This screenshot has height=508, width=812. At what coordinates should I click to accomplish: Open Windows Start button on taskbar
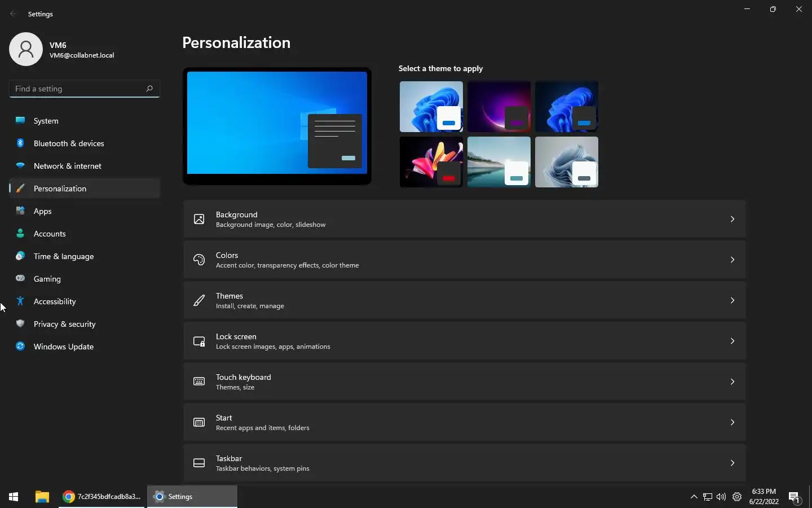point(14,497)
